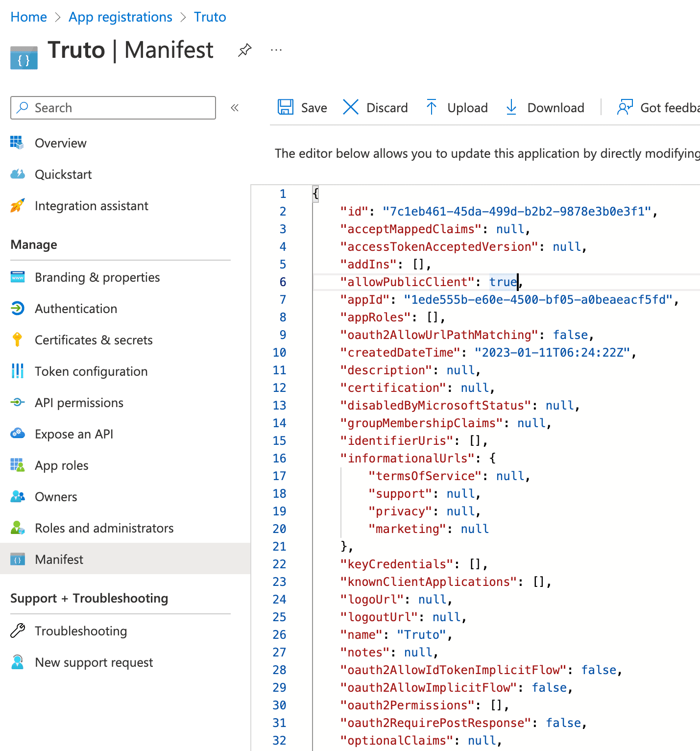Click the Upload manifest icon
The width and height of the screenshot is (700, 751).
pyautogui.click(x=432, y=107)
